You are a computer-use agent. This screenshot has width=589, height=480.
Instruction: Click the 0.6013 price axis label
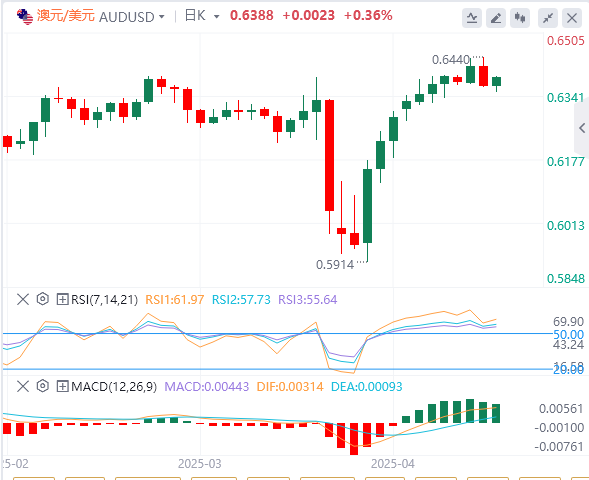point(566,226)
